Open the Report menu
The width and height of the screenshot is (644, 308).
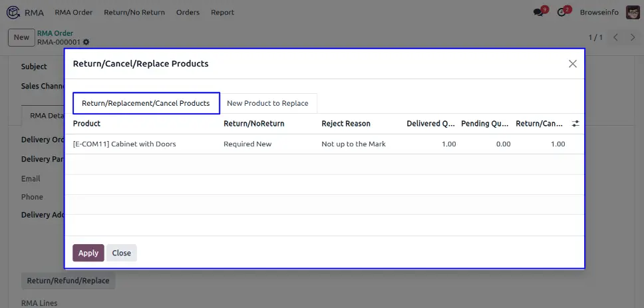[x=222, y=12]
